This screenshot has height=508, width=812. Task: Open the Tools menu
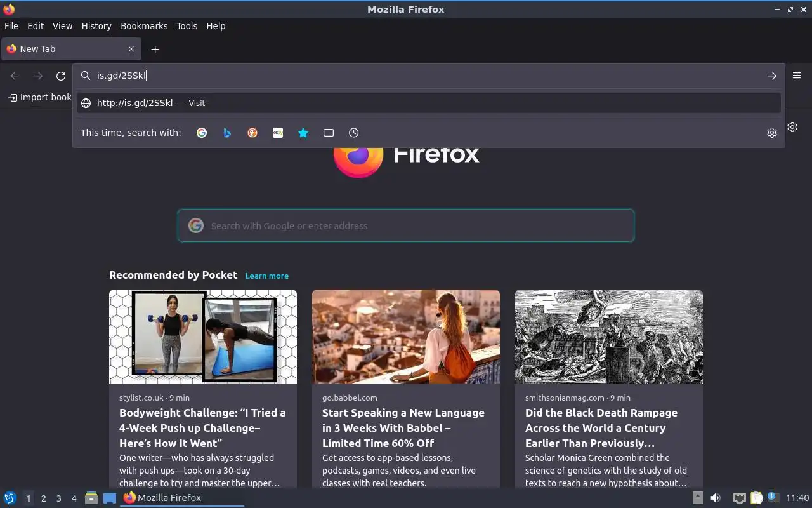point(187,26)
